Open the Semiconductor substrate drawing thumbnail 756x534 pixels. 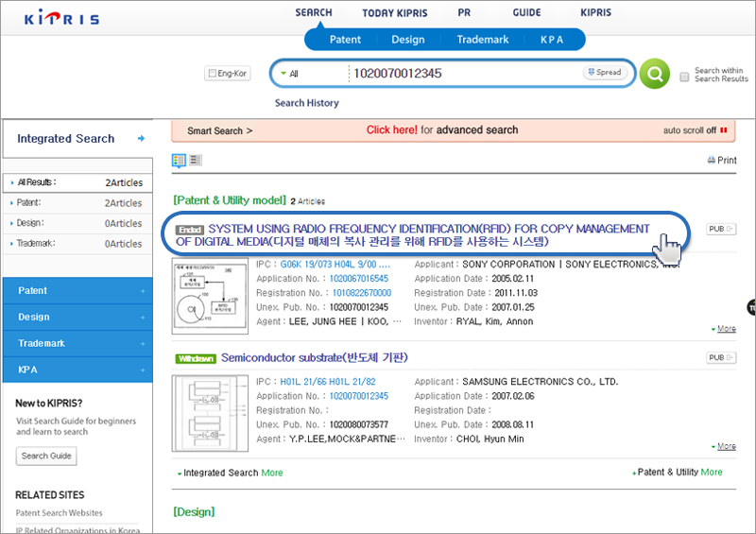point(210,413)
